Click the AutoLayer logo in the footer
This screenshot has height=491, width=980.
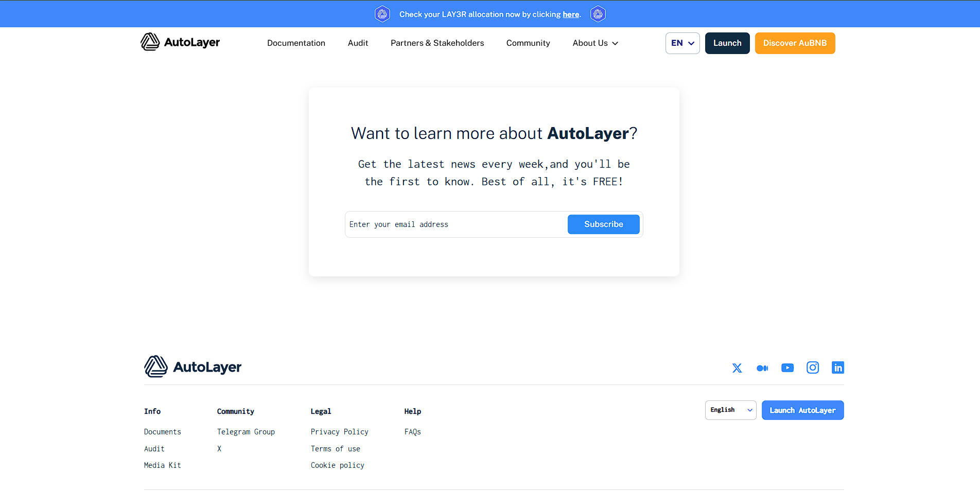coord(193,367)
